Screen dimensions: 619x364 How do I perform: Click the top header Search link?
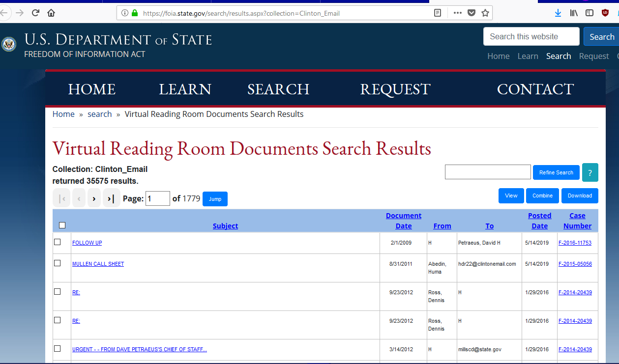[x=559, y=56]
